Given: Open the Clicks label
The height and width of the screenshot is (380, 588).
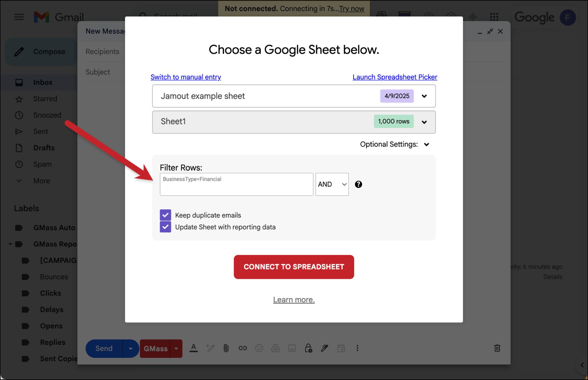Looking at the screenshot, I should pyautogui.click(x=50, y=293).
